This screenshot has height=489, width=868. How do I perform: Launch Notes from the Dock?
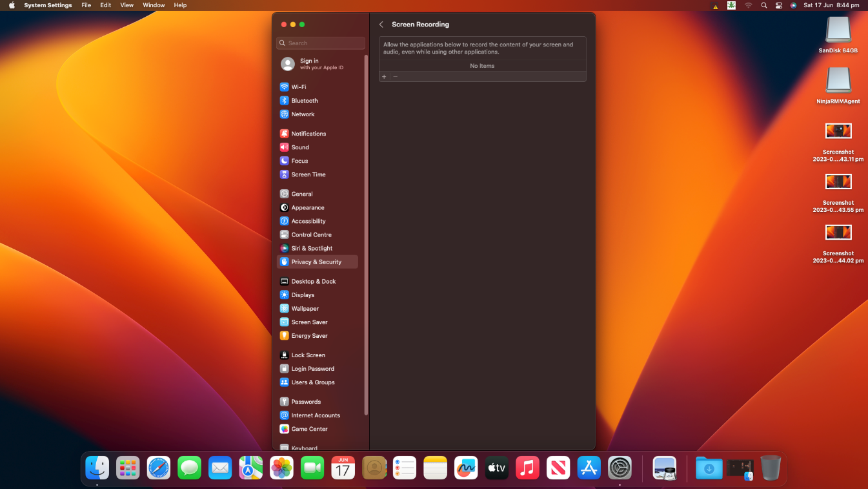436,468
